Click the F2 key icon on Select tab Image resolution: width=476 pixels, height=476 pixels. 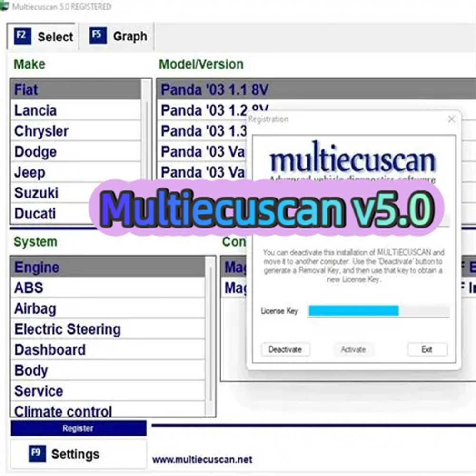[22, 36]
